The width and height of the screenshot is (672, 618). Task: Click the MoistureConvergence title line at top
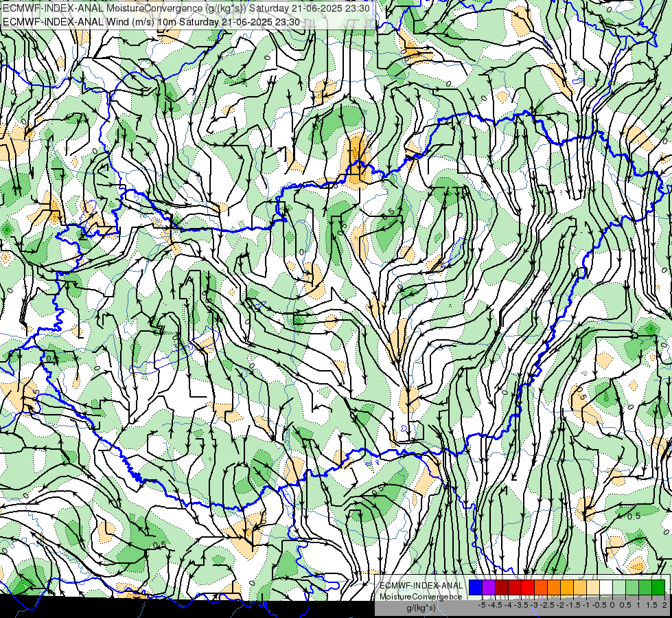coord(187,8)
